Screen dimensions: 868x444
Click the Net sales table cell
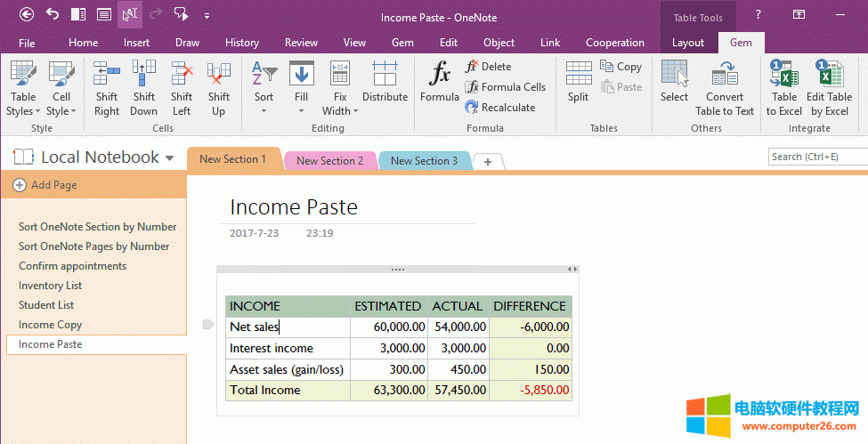(287, 327)
